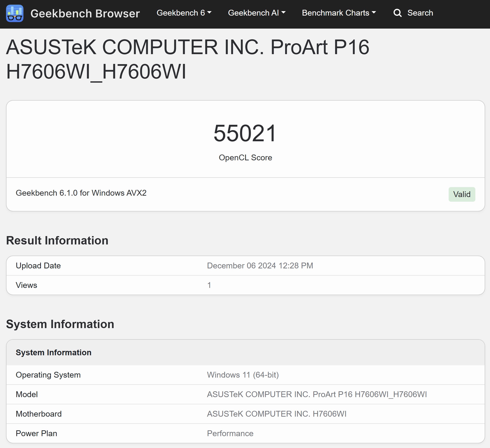Click the Operating System label
The width and height of the screenshot is (490, 448).
(x=48, y=375)
